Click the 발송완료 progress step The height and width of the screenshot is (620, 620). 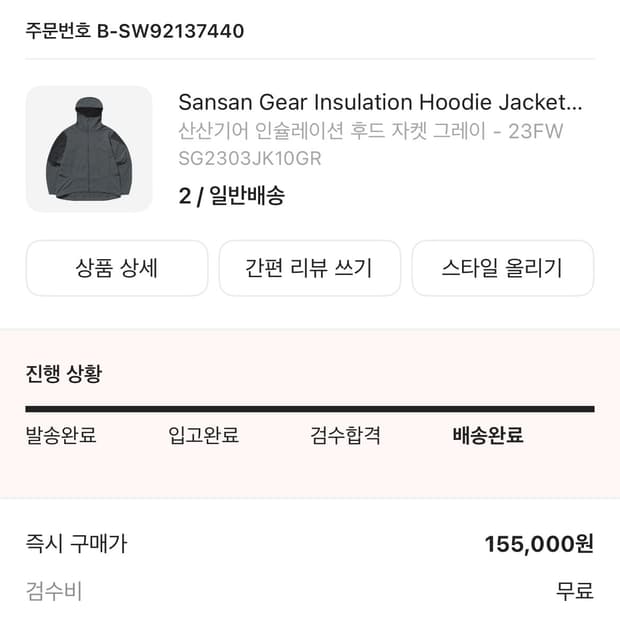point(61,435)
